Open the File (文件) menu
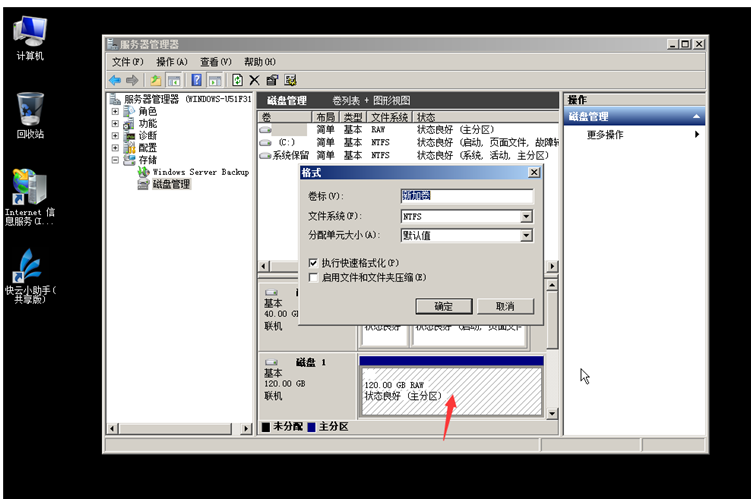The height and width of the screenshot is (499, 751). pyautogui.click(x=128, y=62)
